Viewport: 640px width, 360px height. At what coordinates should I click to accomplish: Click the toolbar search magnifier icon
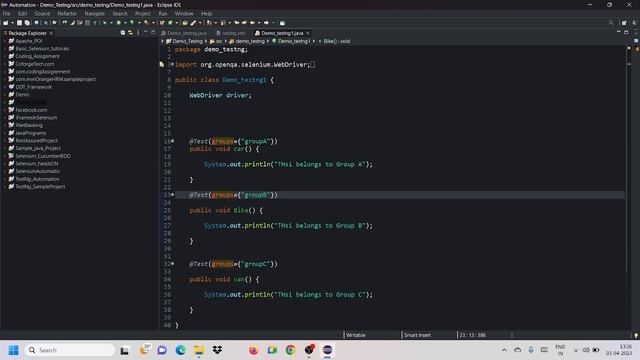(611, 23)
